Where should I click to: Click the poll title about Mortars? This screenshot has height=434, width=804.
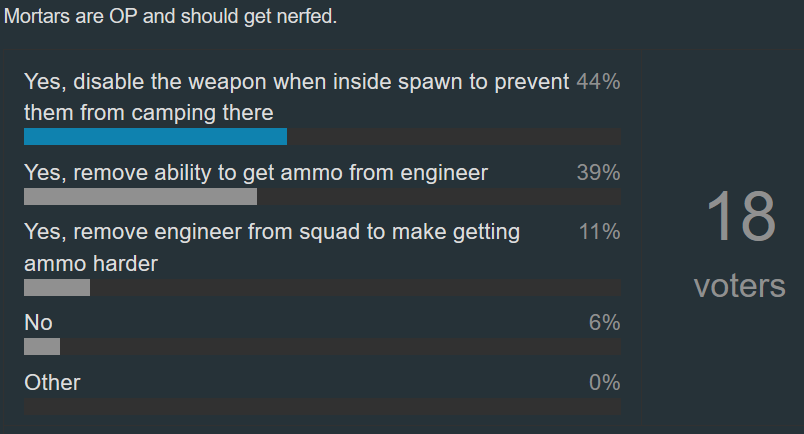(170, 16)
